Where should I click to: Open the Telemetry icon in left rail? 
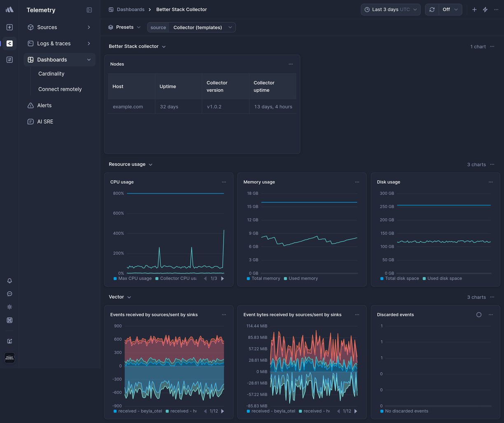pos(9,43)
